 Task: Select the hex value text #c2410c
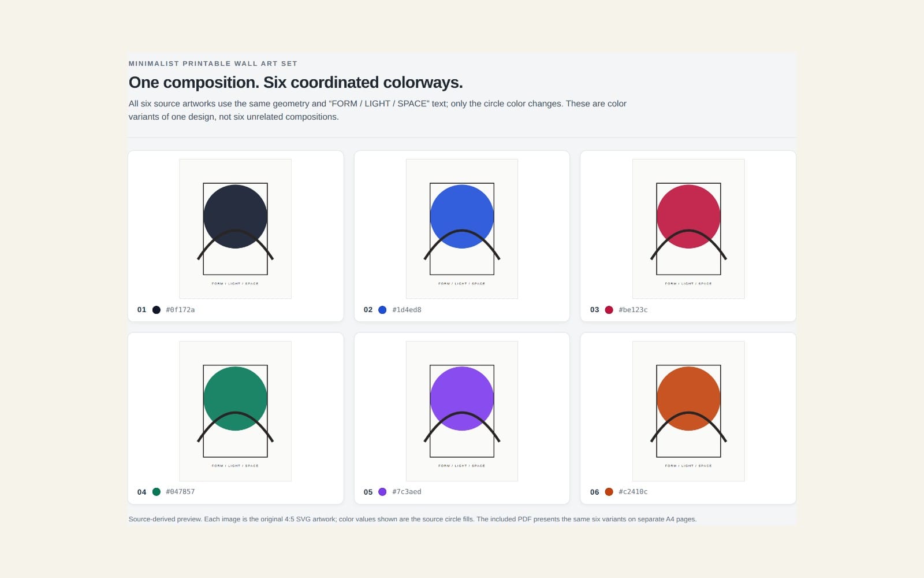click(x=633, y=492)
